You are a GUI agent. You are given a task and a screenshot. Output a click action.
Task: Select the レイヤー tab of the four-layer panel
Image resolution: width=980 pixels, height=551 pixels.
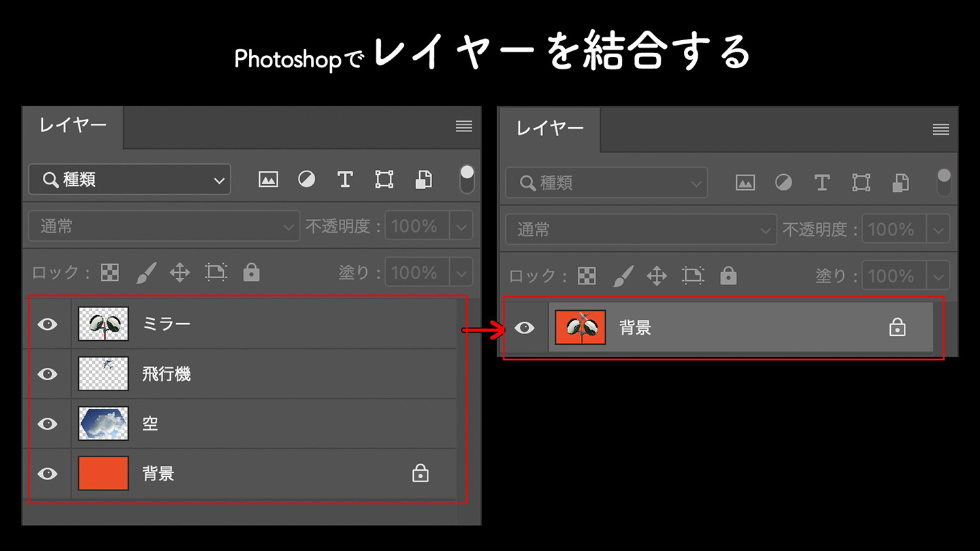point(73,126)
